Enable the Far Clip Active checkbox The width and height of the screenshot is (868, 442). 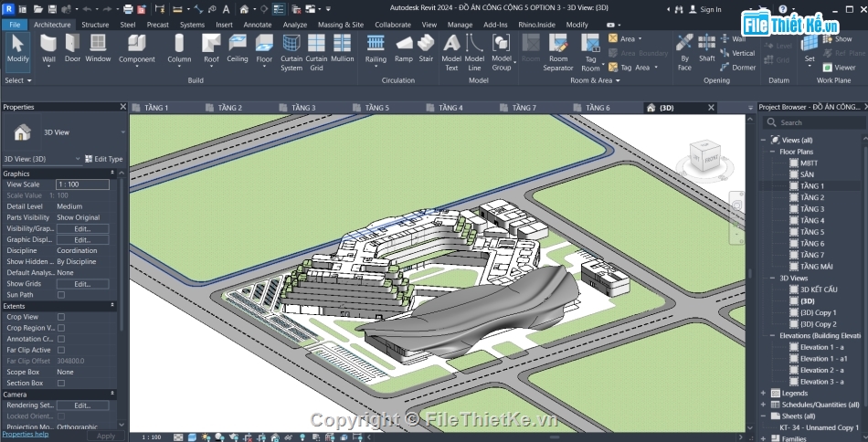tap(61, 350)
